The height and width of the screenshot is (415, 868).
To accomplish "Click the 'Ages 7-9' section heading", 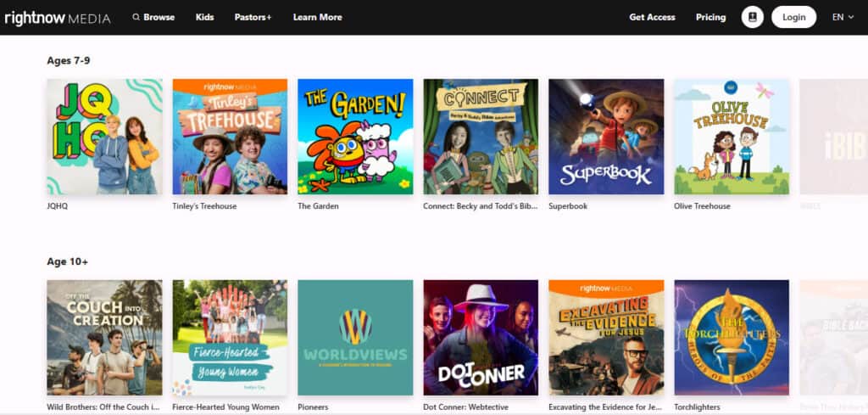I will click(x=69, y=60).
